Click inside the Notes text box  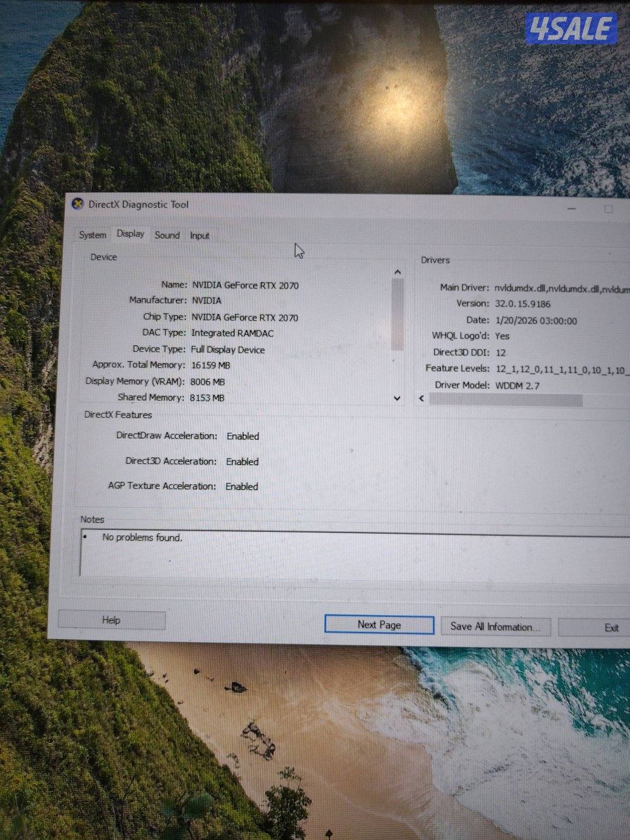pos(353,555)
